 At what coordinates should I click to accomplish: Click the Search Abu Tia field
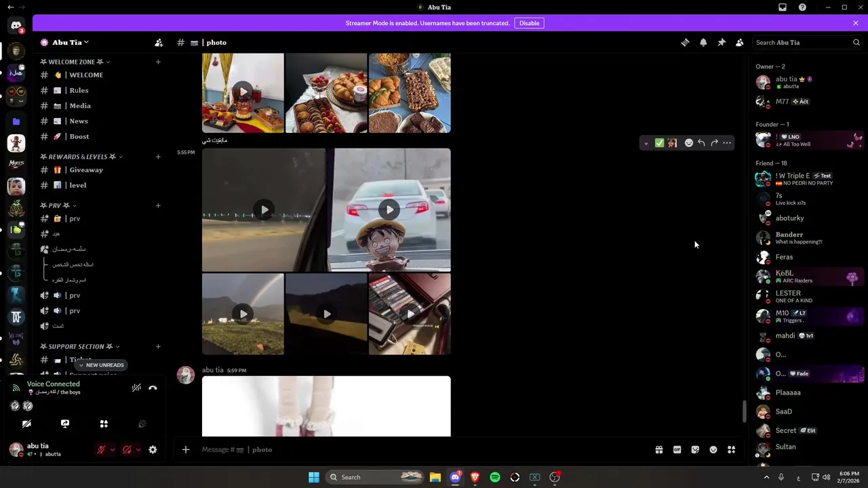[808, 42]
